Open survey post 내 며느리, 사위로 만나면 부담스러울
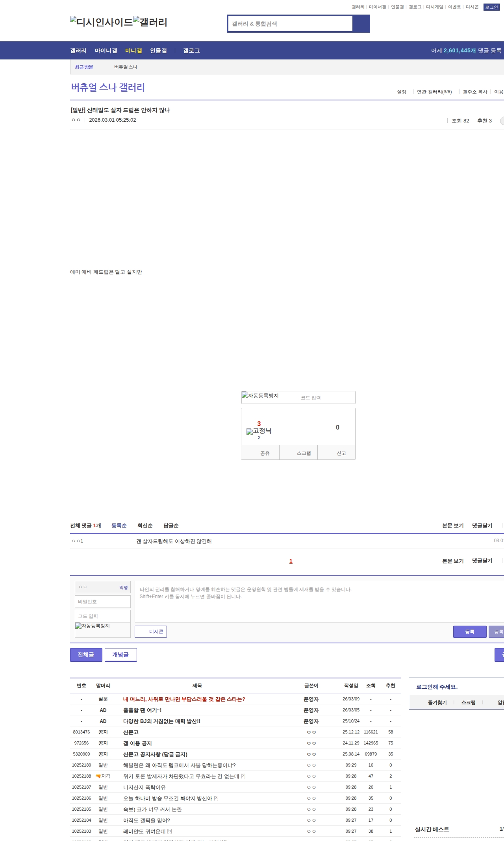Viewport: 504px width, 841px height. tap(184, 699)
